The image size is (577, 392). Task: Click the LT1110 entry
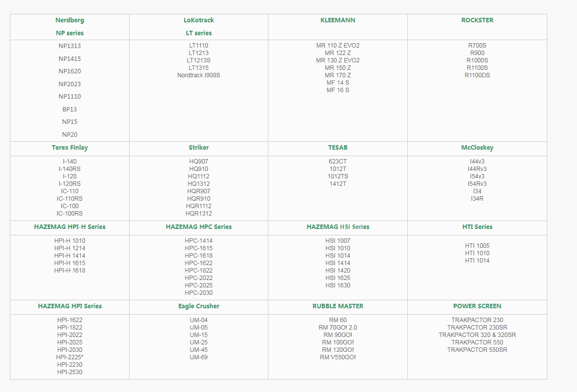[x=199, y=46]
